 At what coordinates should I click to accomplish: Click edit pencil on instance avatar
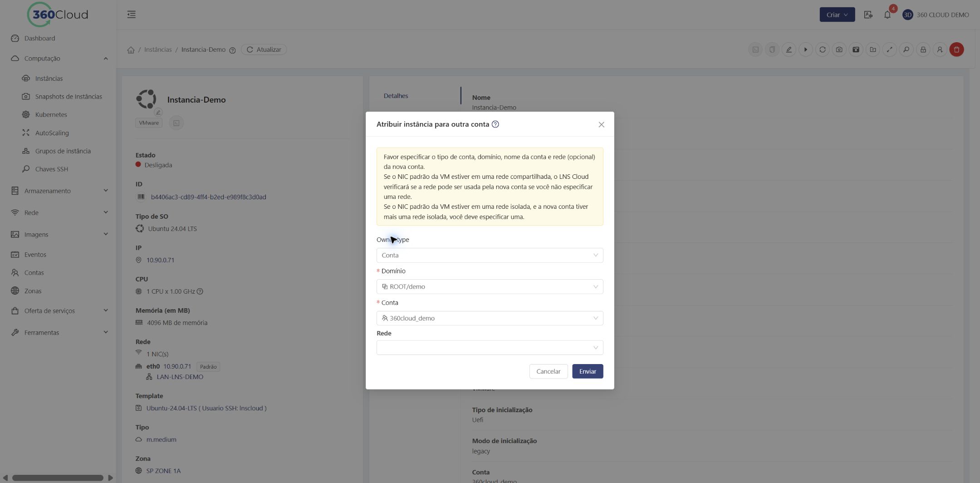click(x=158, y=112)
